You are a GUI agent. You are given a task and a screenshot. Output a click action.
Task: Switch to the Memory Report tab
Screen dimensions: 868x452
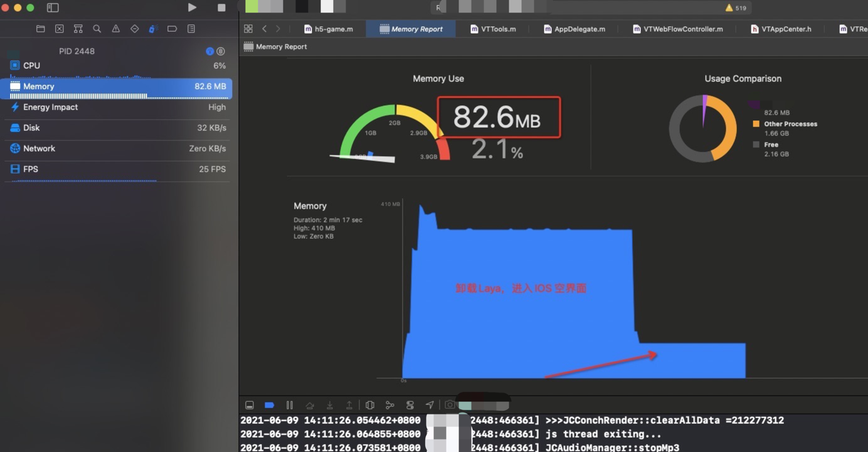click(x=411, y=29)
